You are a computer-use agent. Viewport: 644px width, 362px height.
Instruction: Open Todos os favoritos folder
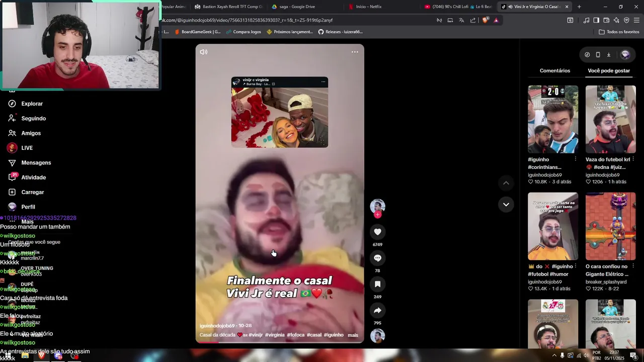[x=619, y=32]
